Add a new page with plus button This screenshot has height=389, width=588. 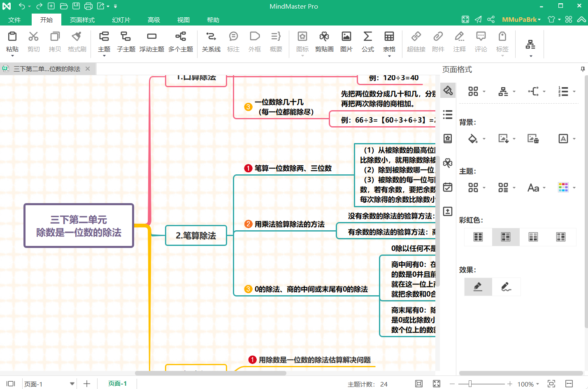click(x=87, y=384)
